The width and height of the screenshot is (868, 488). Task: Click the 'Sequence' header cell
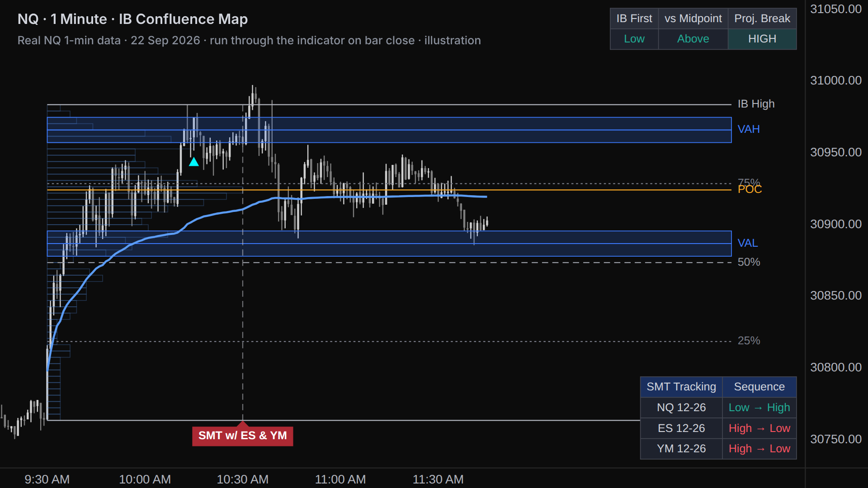pos(759,387)
